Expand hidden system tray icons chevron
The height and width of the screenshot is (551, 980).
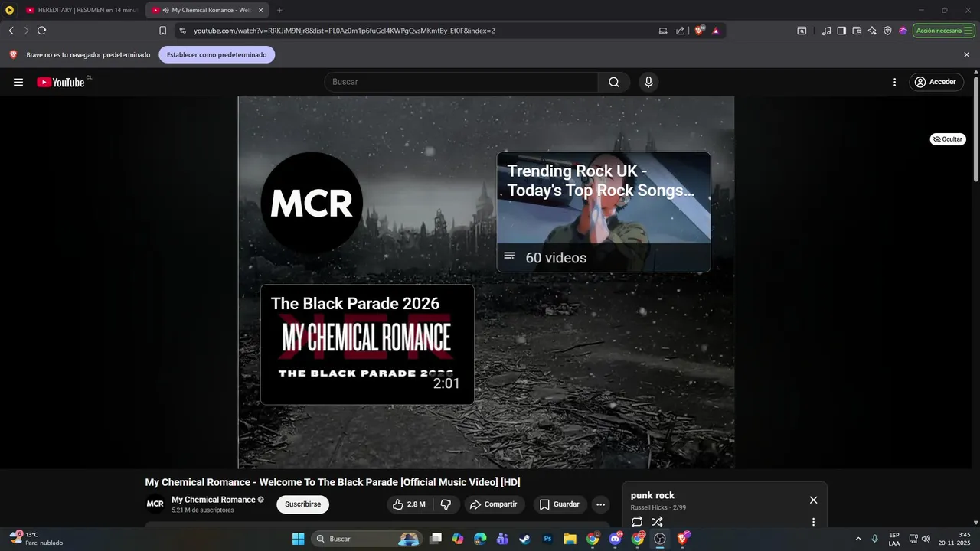(x=857, y=539)
